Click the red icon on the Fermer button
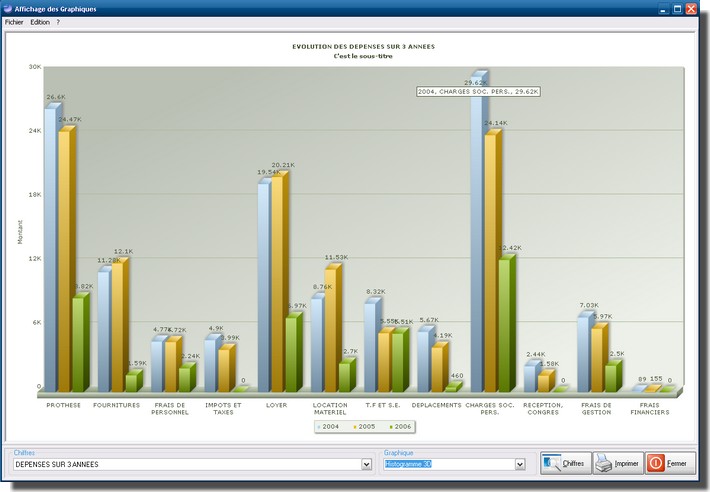710x492 pixels. [656, 463]
